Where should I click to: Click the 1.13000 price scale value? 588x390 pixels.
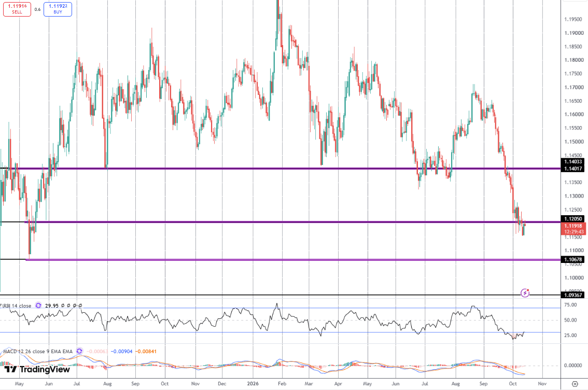coord(574,196)
